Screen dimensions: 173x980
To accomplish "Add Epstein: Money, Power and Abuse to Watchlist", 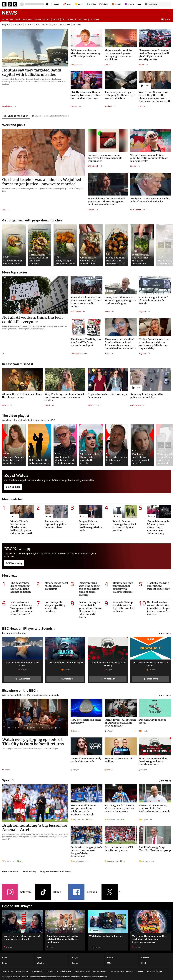I will pyautogui.click(x=22, y=679).
